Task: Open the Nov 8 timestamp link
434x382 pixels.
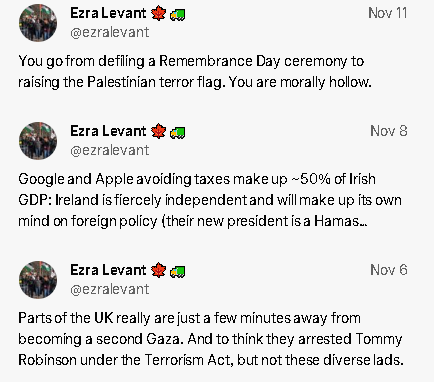Action: 389,131
